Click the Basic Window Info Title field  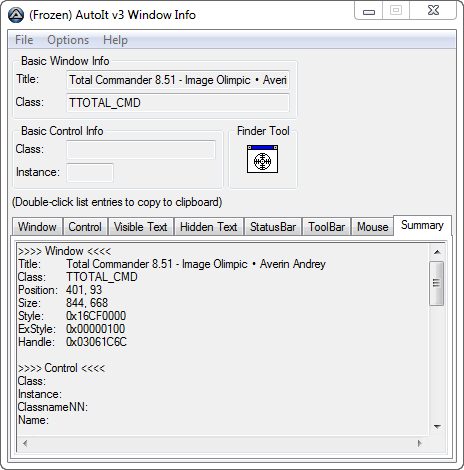pyautogui.click(x=178, y=80)
